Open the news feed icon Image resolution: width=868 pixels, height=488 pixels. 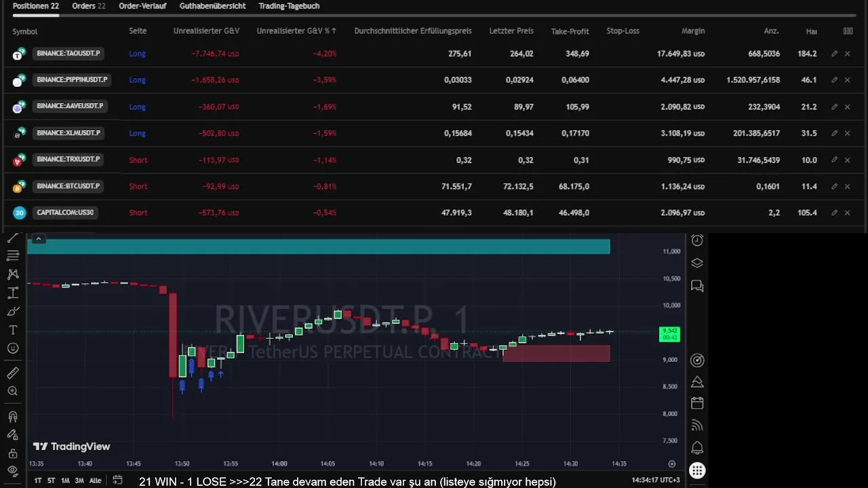[697, 426]
